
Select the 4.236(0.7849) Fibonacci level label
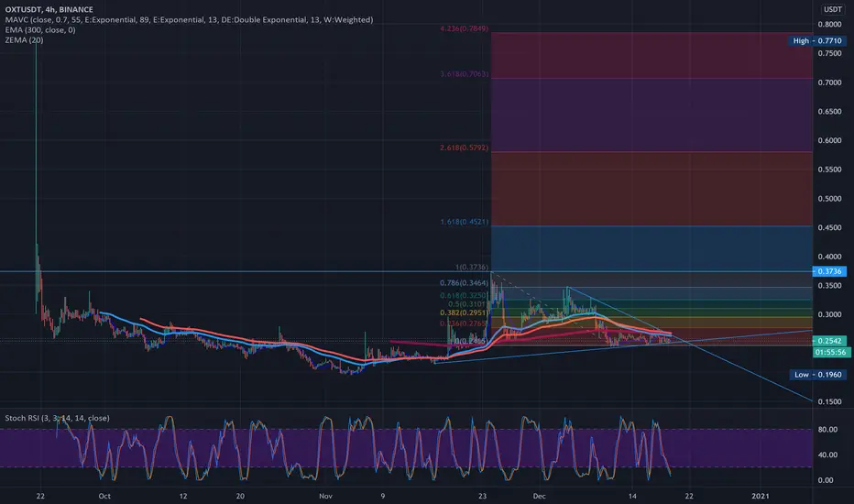(x=464, y=28)
